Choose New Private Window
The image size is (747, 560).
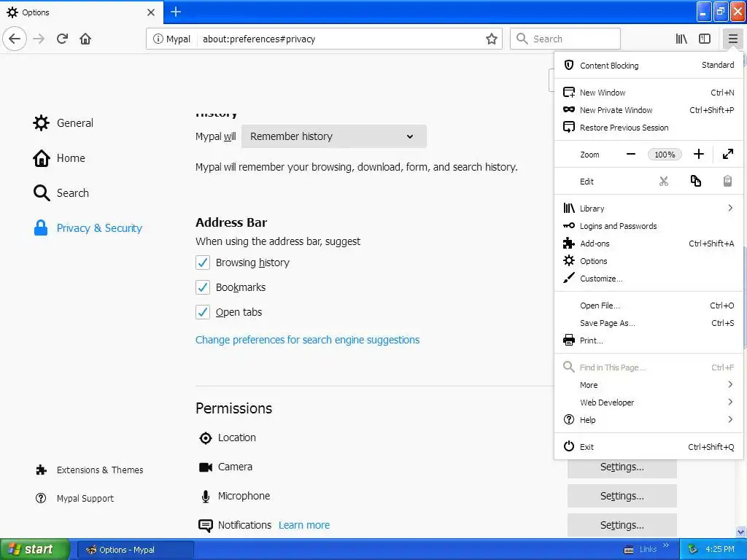pyautogui.click(x=649, y=110)
